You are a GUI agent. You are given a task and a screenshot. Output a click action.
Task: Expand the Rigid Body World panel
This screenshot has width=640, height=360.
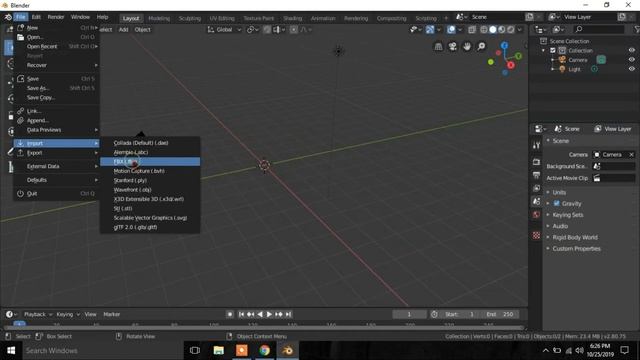point(575,237)
